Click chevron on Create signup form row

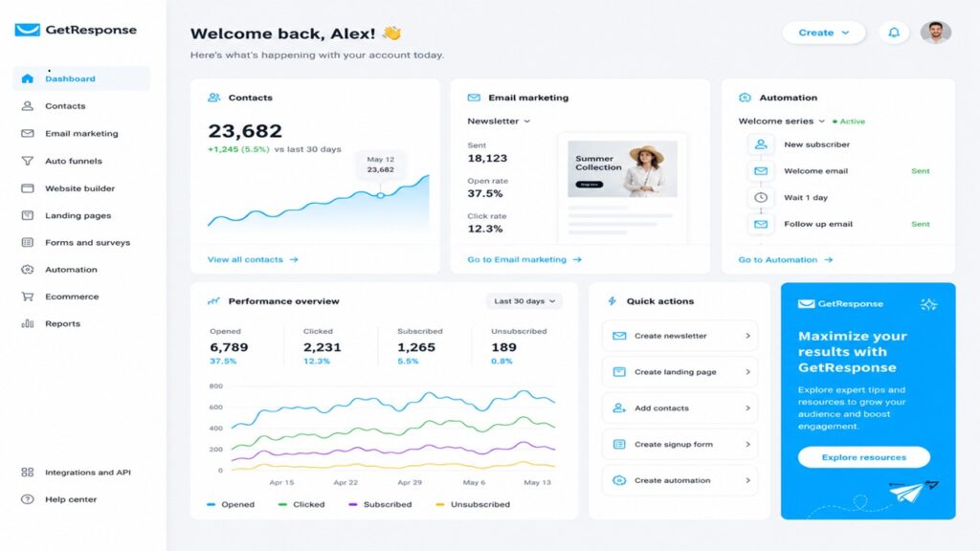(747, 445)
